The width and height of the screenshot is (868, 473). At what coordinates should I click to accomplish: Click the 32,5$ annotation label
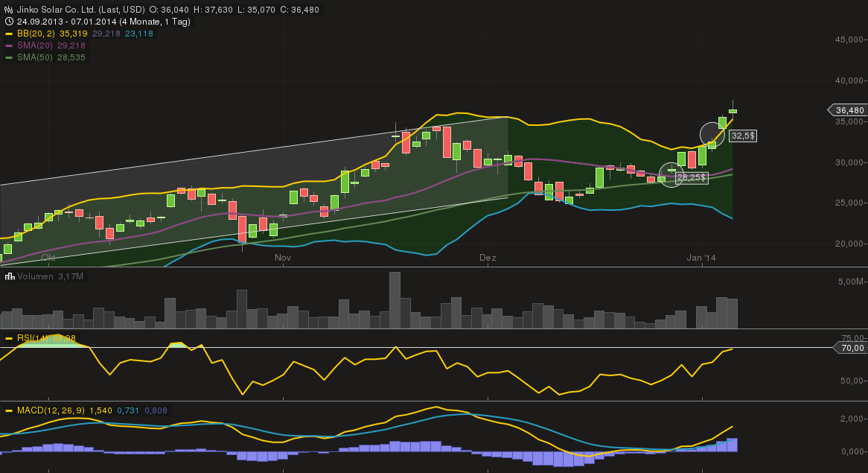coord(743,136)
